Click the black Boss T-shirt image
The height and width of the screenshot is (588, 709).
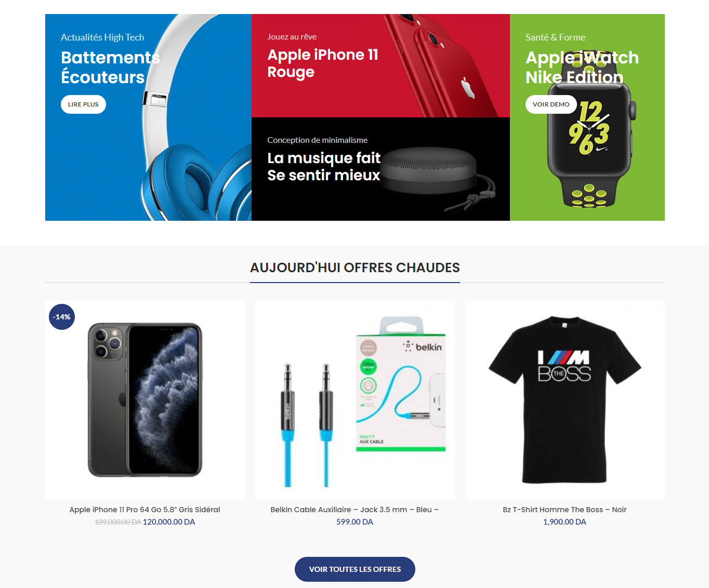(565, 399)
